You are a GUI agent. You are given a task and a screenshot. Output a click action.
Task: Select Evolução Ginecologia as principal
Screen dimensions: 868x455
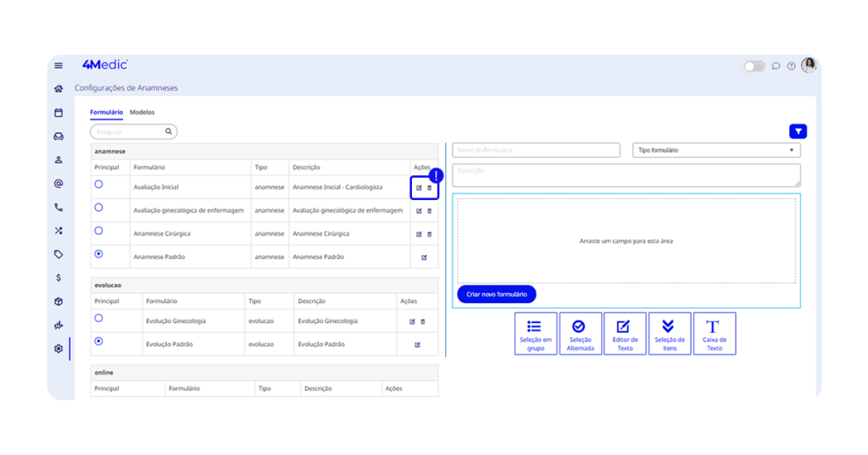click(x=99, y=319)
